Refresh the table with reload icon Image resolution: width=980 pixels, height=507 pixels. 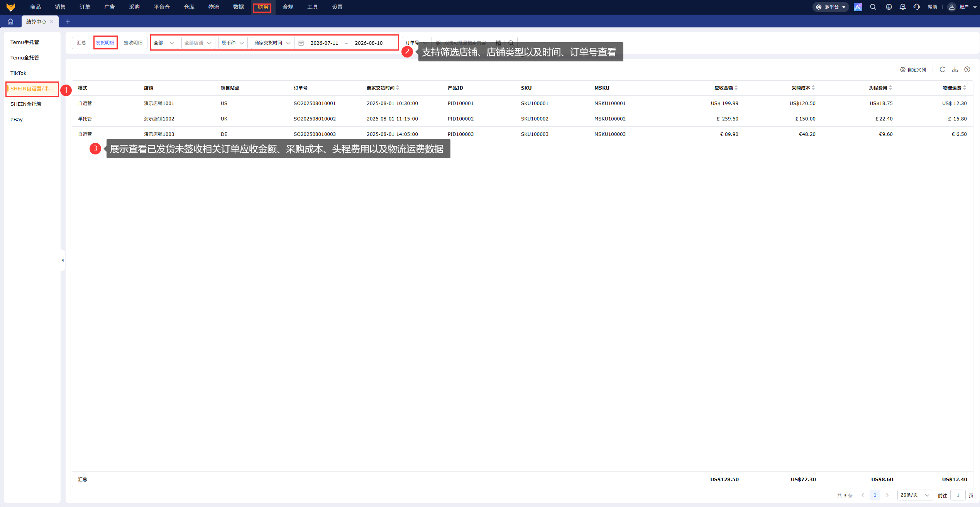pyautogui.click(x=942, y=70)
